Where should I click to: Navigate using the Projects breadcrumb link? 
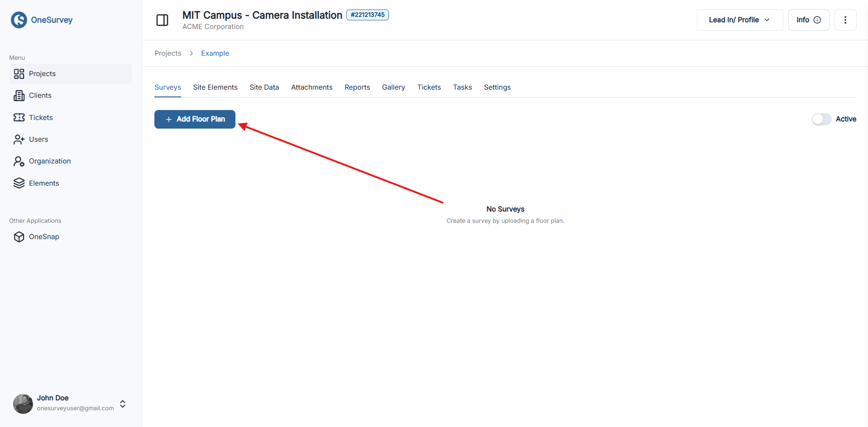(x=168, y=53)
